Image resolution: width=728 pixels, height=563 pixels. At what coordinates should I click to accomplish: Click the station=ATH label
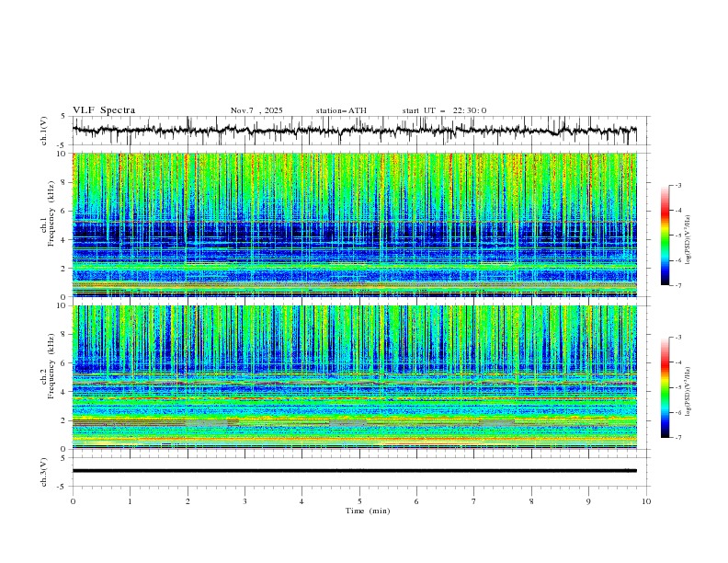pyautogui.click(x=341, y=110)
